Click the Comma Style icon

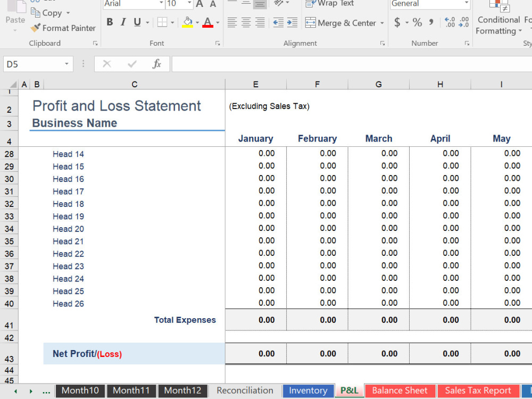(432, 22)
